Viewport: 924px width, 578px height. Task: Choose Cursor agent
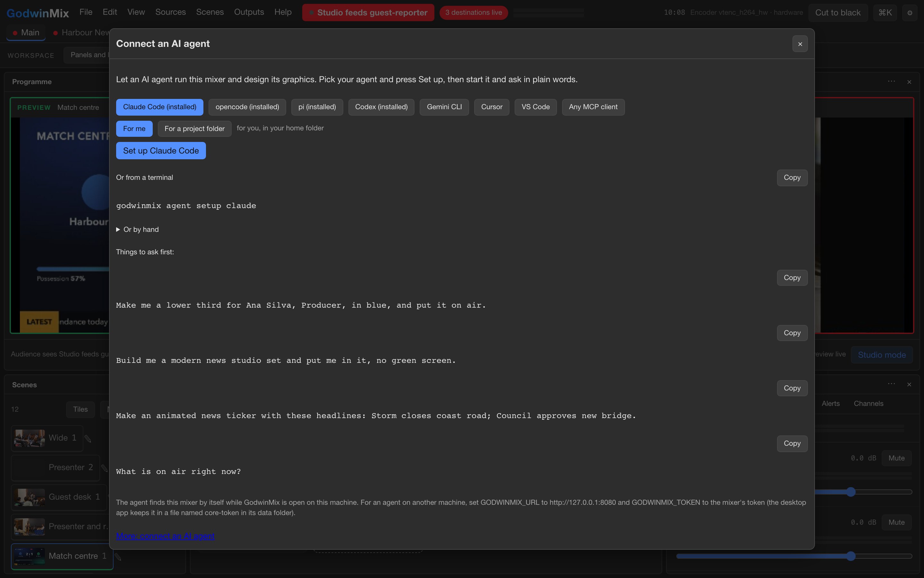(x=492, y=107)
